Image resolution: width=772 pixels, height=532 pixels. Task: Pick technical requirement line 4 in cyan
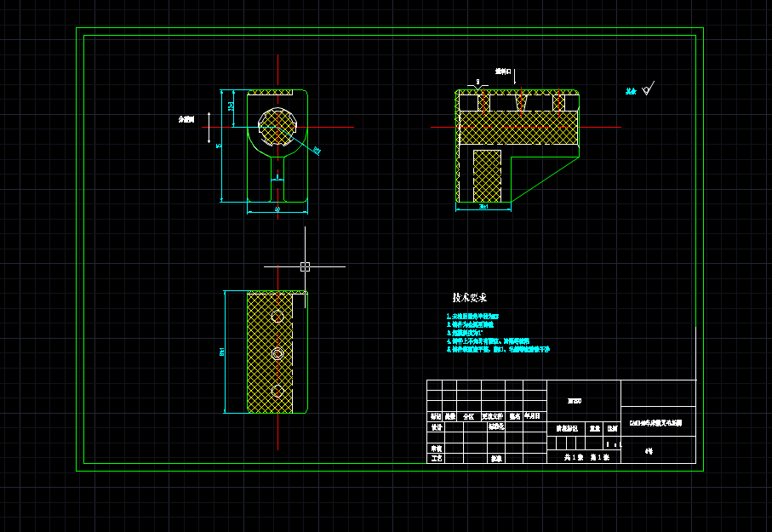(488, 340)
